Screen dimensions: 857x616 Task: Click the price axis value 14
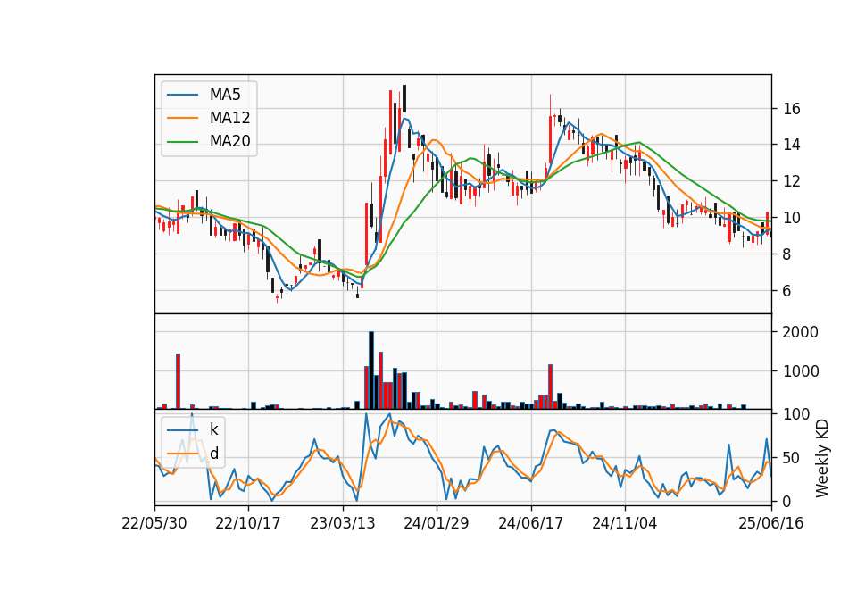tap(792, 145)
